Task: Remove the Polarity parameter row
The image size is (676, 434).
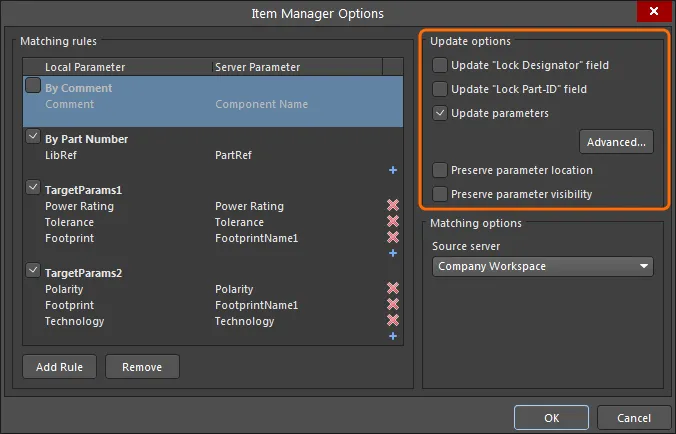Action: [x=393, y=288]
